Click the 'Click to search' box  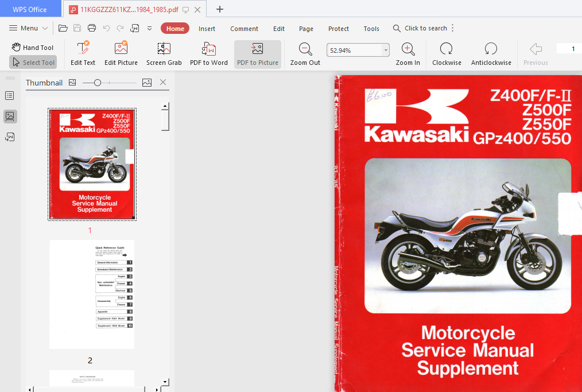coord(420,28)
